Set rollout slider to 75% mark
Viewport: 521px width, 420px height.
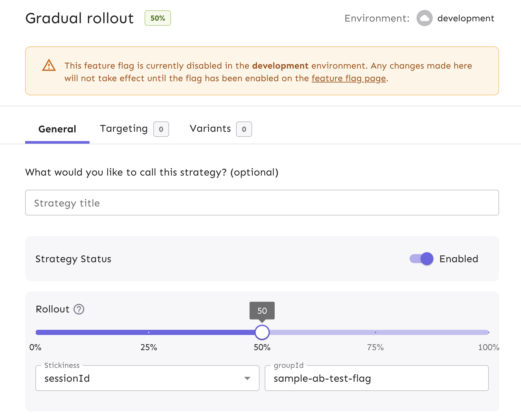coord(375,332)
